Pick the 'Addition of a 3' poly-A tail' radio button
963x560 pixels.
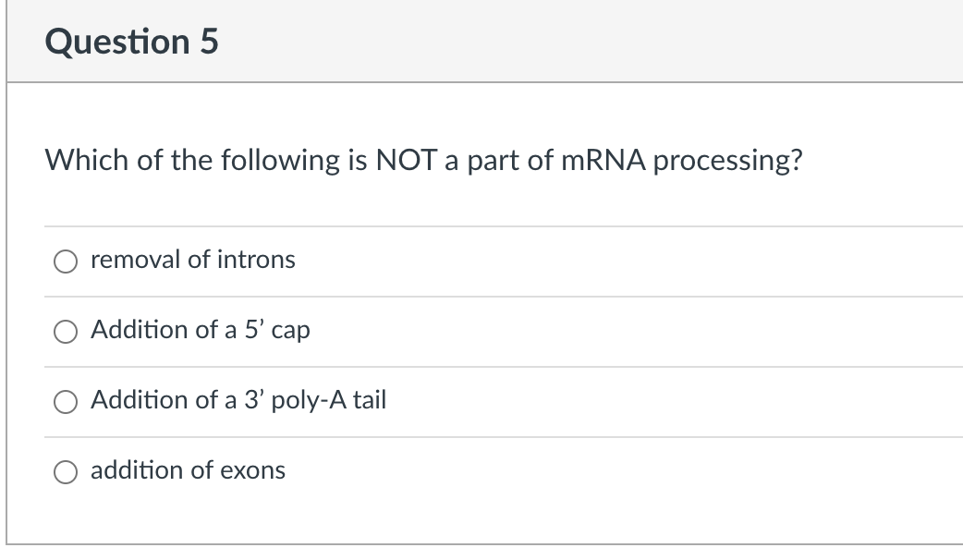point(67,402)
